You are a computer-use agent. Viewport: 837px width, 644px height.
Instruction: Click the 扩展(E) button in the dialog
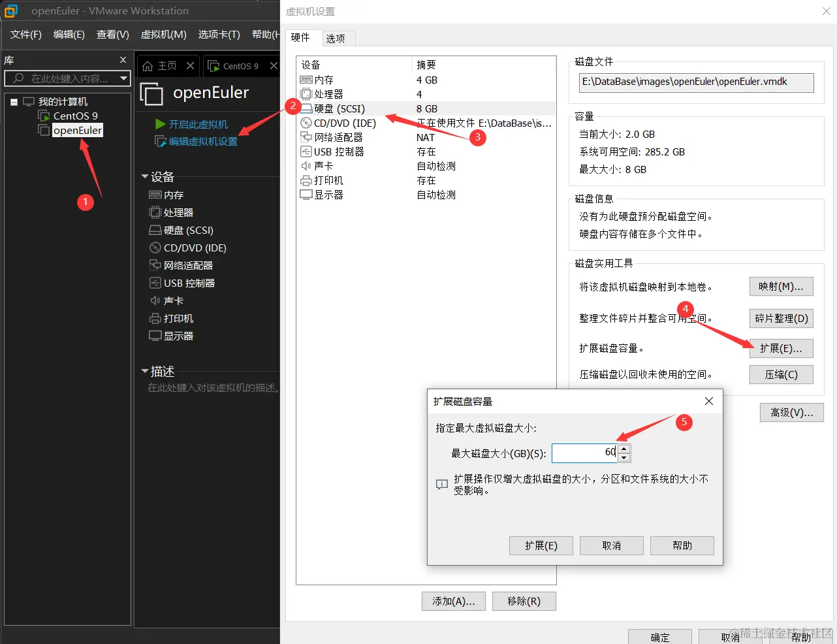coord(541,545)
